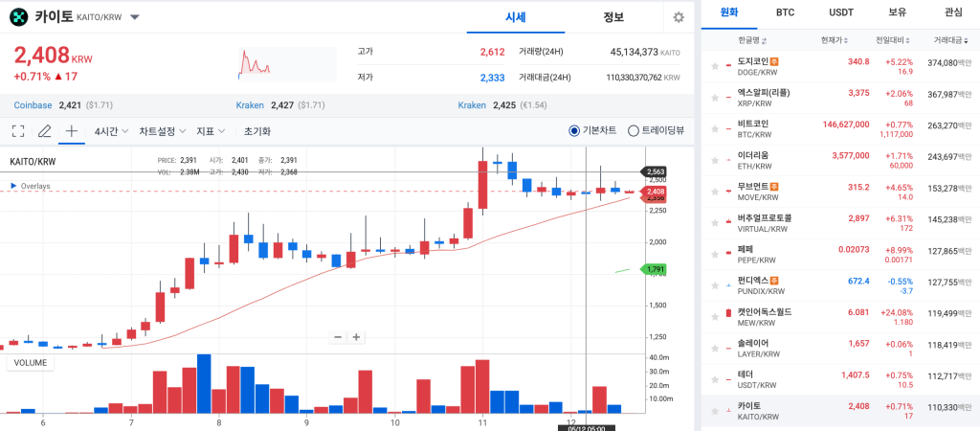Open the 차트설정 dropdown
The width and height of the screenshot is (980, 431).
pyautogui.click(x=163, y=131)
